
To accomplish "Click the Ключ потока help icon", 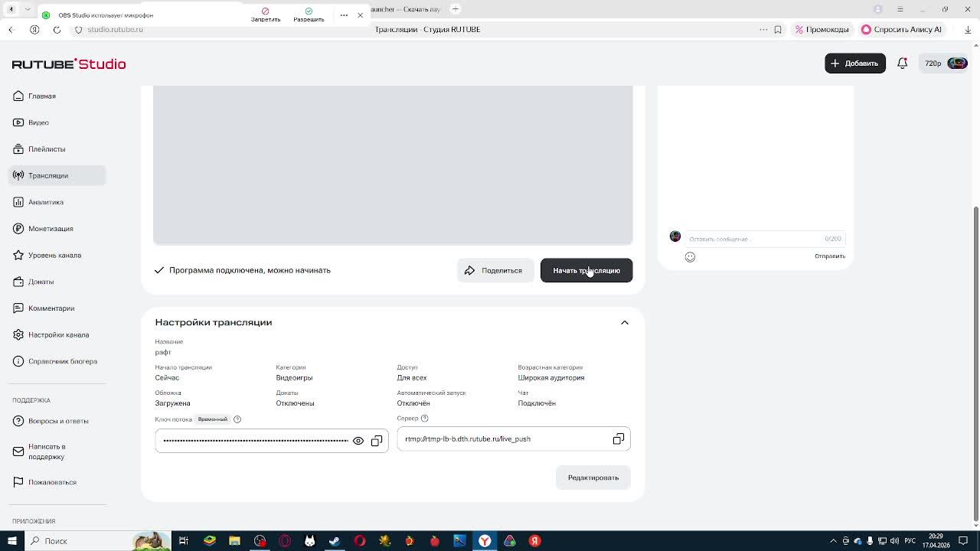I will pos(237,419).
